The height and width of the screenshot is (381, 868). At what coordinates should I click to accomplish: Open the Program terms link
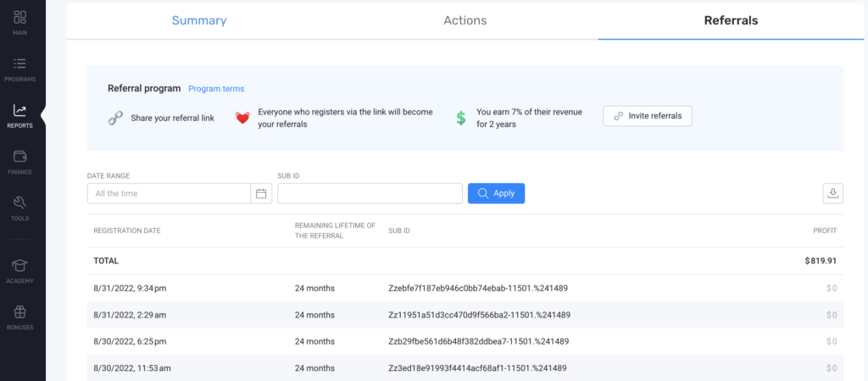tap(216, 89)
